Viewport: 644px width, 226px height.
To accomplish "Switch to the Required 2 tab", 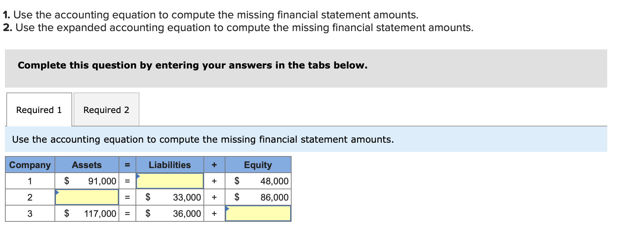I will pyautogui.click(x=106, y=110).
